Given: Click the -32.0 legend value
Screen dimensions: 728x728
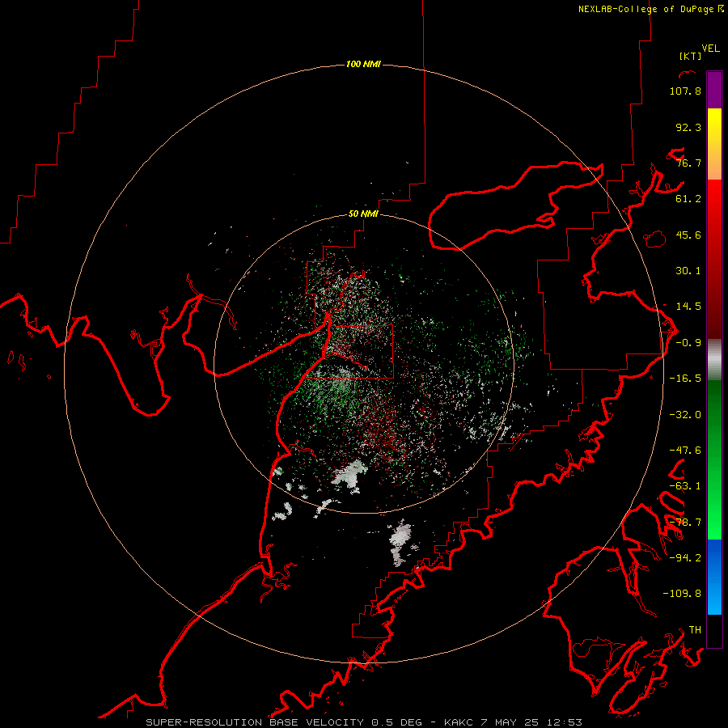Looking at the screenshot, I should [685, 415].
